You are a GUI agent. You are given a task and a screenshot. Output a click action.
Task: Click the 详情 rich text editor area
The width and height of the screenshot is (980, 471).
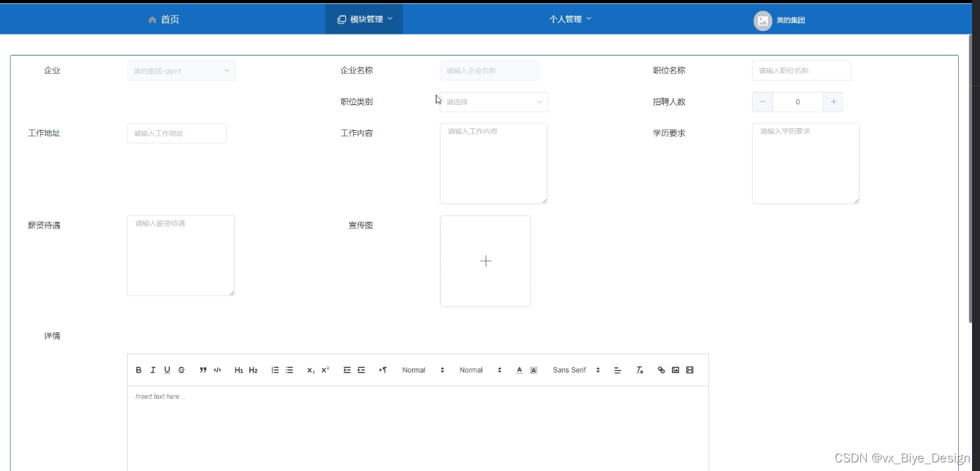[418, 428]
